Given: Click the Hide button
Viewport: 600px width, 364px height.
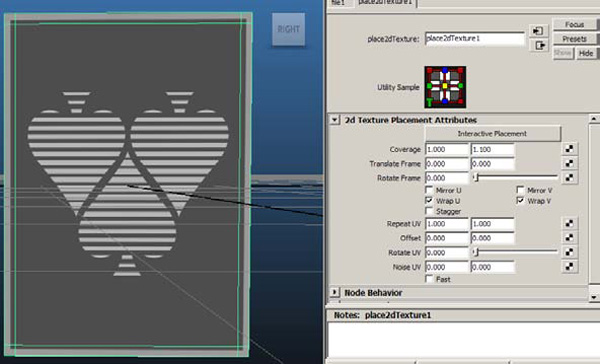Looking at the screenshot, I should pyautogui.click(x=586, y=53).
